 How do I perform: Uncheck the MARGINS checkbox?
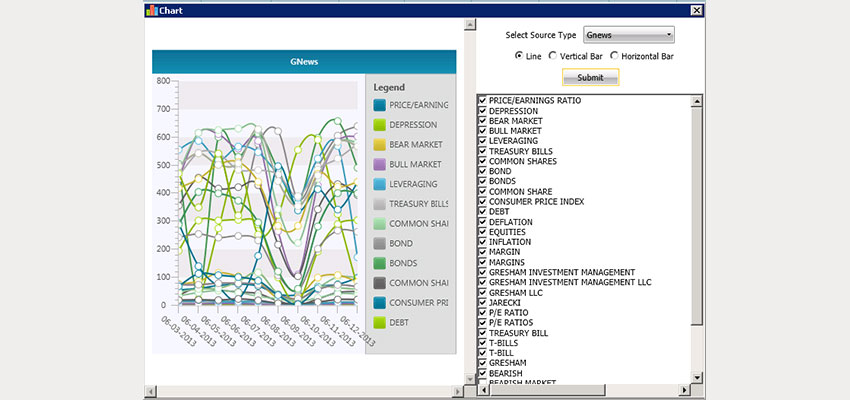click(x=482, y=262)
